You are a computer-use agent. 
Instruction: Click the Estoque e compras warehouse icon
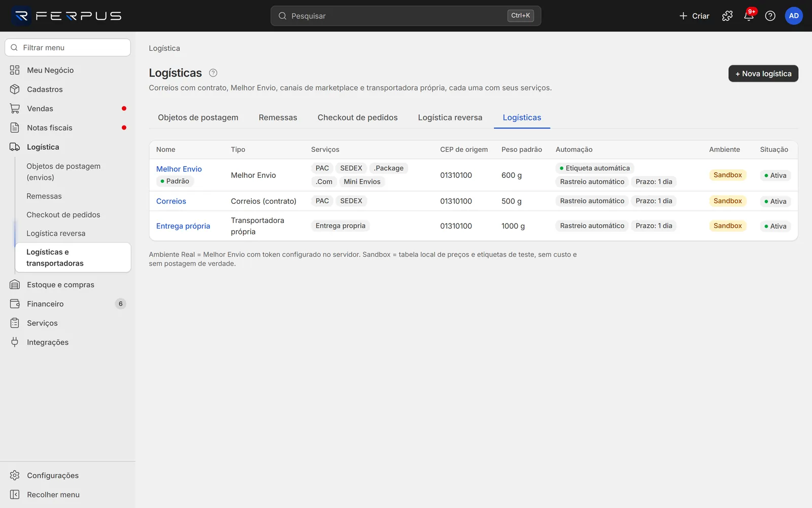tap(15, 284)
